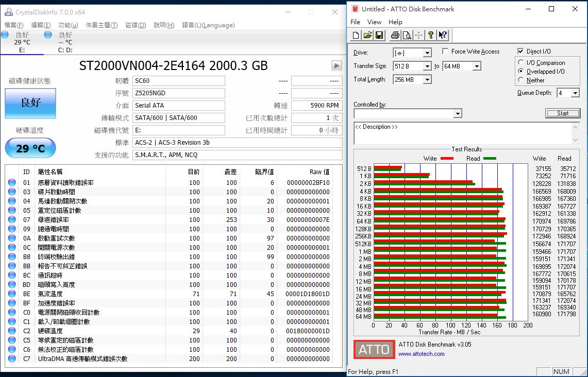
Task: Click the 屬性名稱 column header
Action: [51, 172]
